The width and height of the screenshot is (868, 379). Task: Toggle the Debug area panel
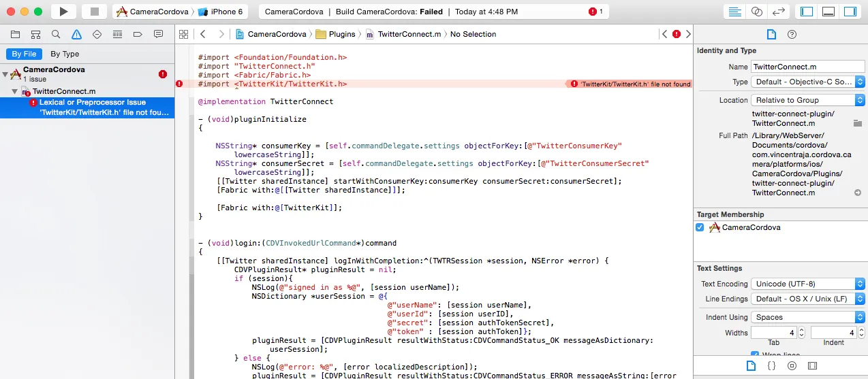[x=828, y=12]
